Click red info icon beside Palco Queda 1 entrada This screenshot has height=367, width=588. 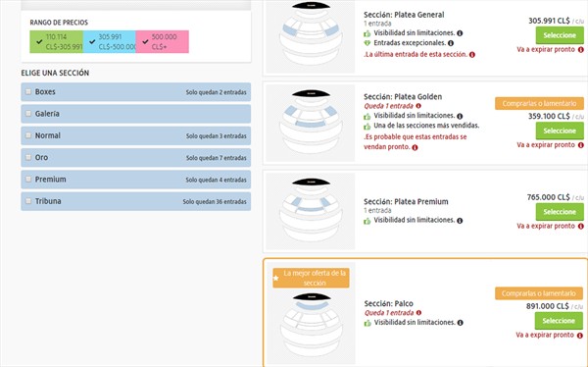(x=418, y=312)
